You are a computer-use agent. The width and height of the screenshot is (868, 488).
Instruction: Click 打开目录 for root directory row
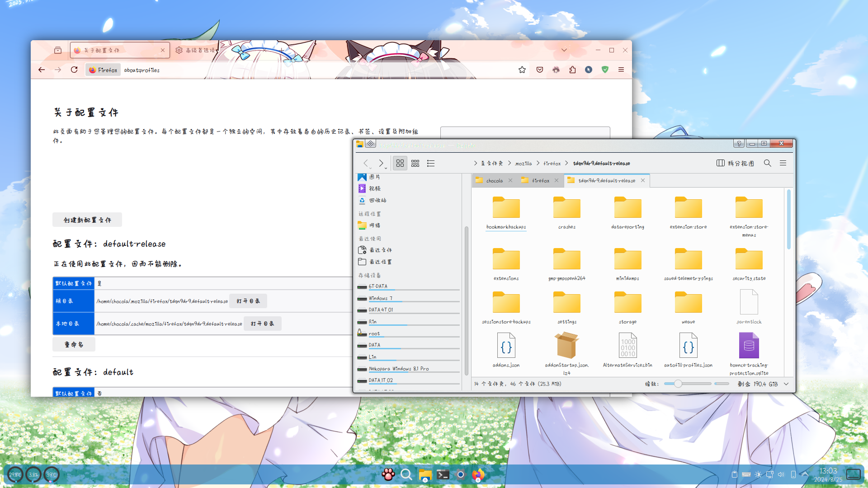pyautogui.click(x=248, y=301)
